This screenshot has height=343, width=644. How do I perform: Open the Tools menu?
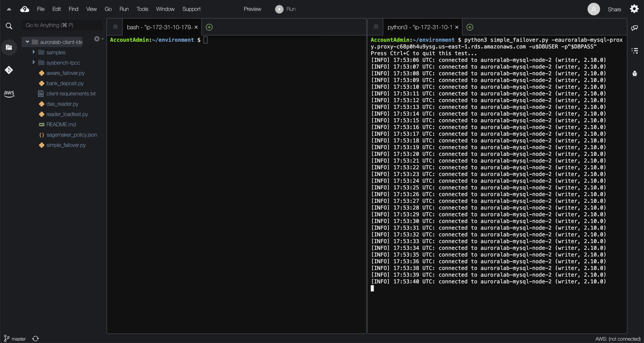142,9
